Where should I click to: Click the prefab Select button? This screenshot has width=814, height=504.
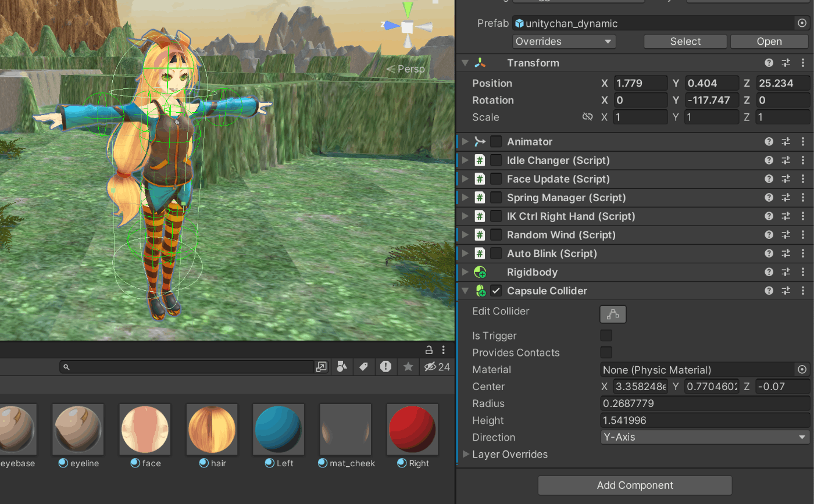(686, 41)
